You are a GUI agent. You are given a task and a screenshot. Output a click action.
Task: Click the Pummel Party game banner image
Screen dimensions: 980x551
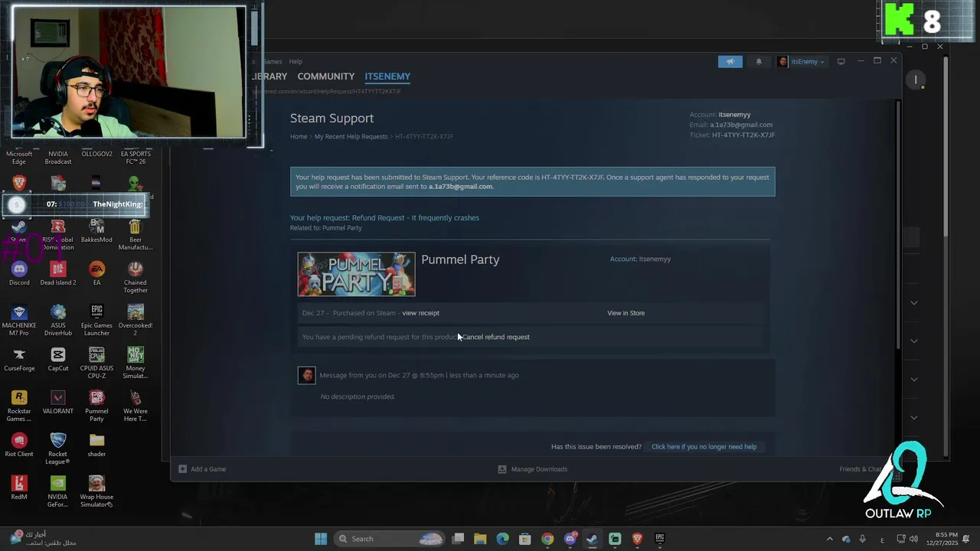coord(357,274)
